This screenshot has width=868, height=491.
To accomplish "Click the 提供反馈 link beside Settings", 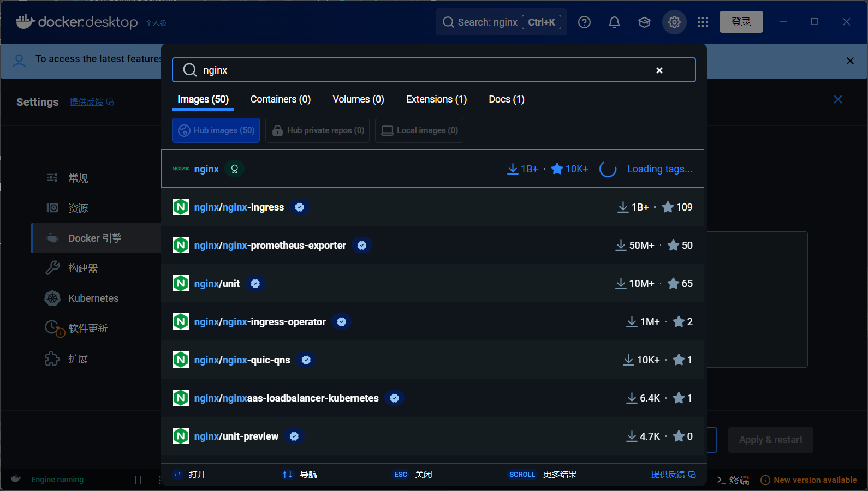I will point(92,102).
